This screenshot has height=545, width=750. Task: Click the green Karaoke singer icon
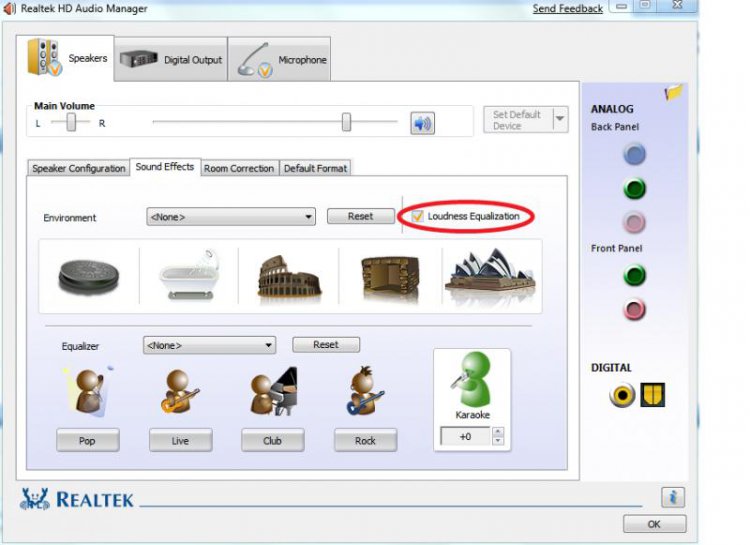(472, 379)
